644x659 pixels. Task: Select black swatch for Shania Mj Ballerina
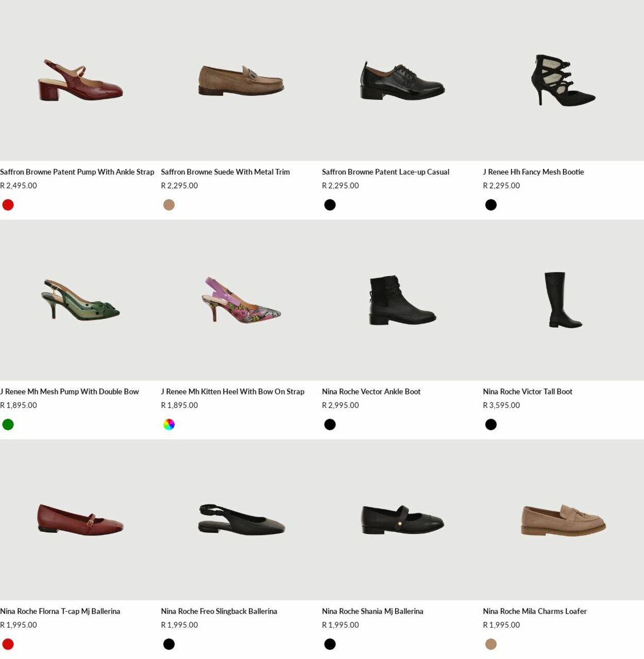[x=330, y=644]
